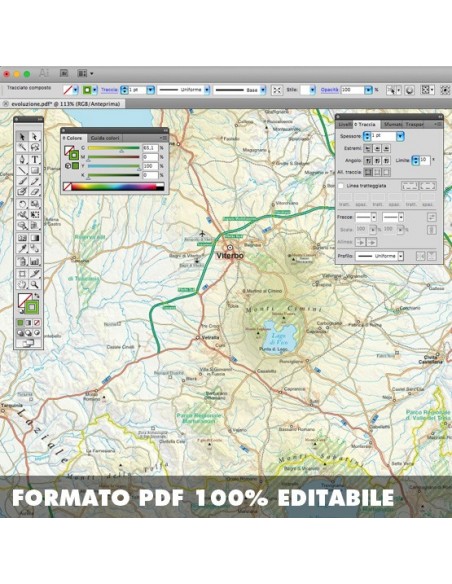
Task: Open the Spessore dropdown in Traccia panel
Action: coord(400,136)
